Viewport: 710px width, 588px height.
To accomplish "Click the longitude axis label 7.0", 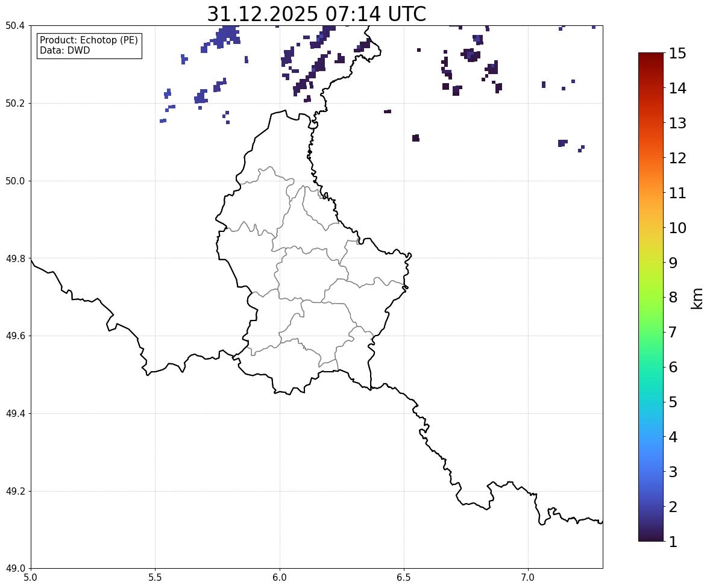I will point(528,578).
